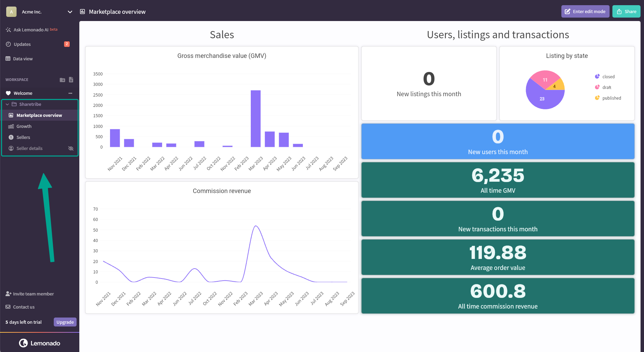Open Ask Lemonado AI sparkle icon

8,30
